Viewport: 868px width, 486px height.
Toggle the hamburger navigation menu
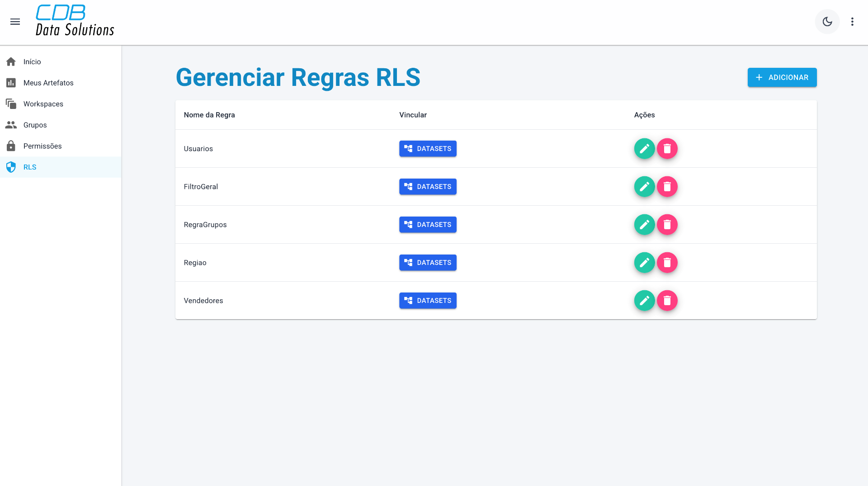point(15,22)
